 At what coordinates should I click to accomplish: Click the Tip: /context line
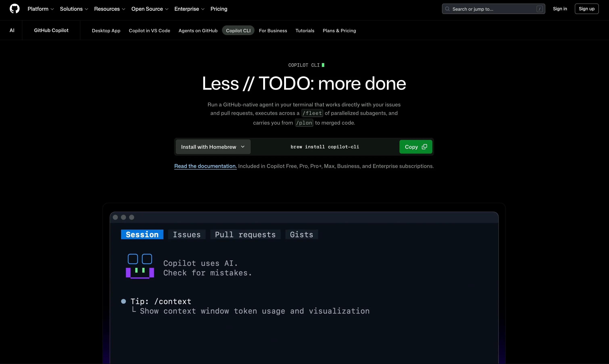(161, 301)
